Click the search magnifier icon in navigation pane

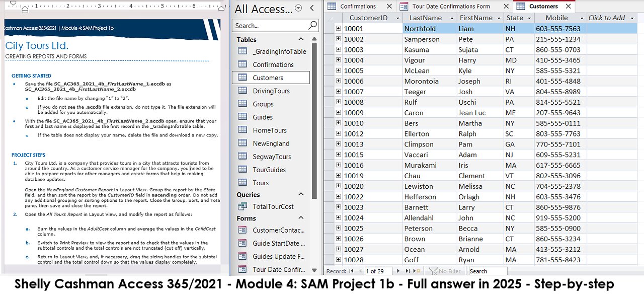[x=312, y=25]
